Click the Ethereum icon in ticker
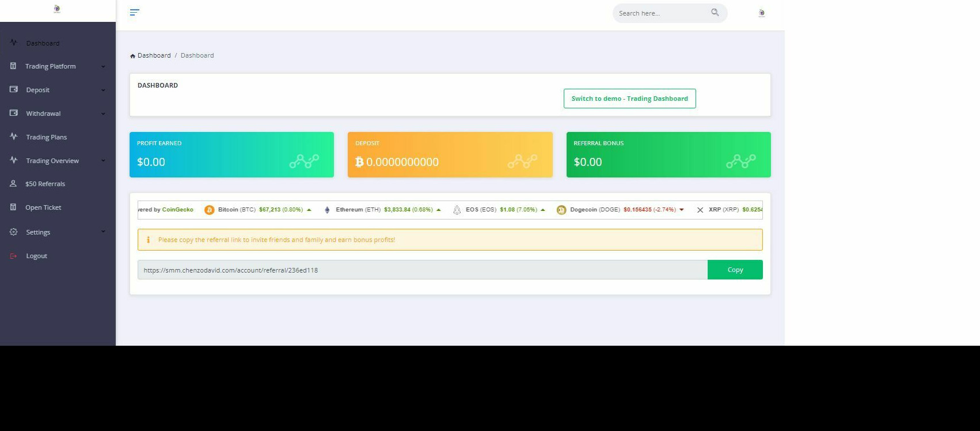The image size is (980, 431). (327, 210)
